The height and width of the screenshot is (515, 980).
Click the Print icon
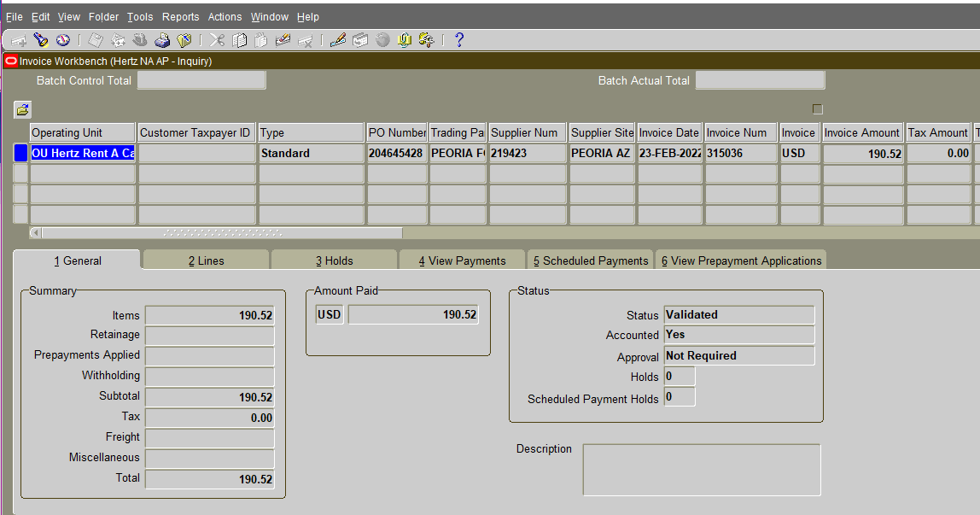pyautogui.click(x=160, y=39)
